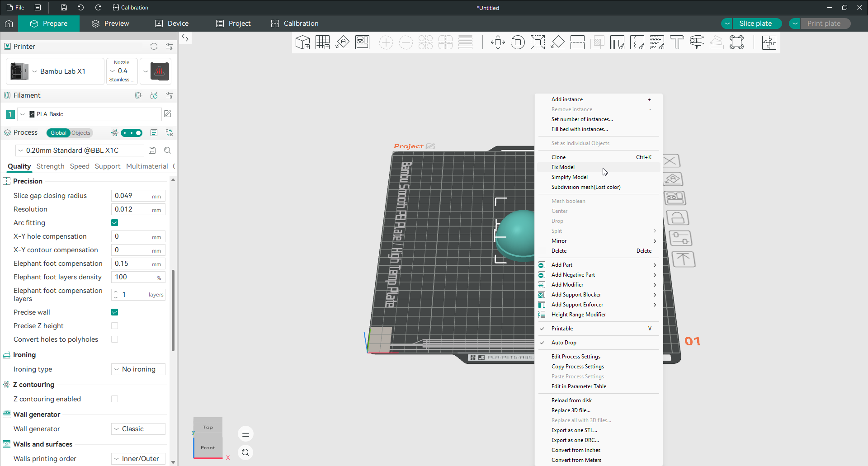The height and width of the screenshot is (466, 868).
Task: Increase Elephant foot compensation layers stepper
Action: [x=116, y=292]
